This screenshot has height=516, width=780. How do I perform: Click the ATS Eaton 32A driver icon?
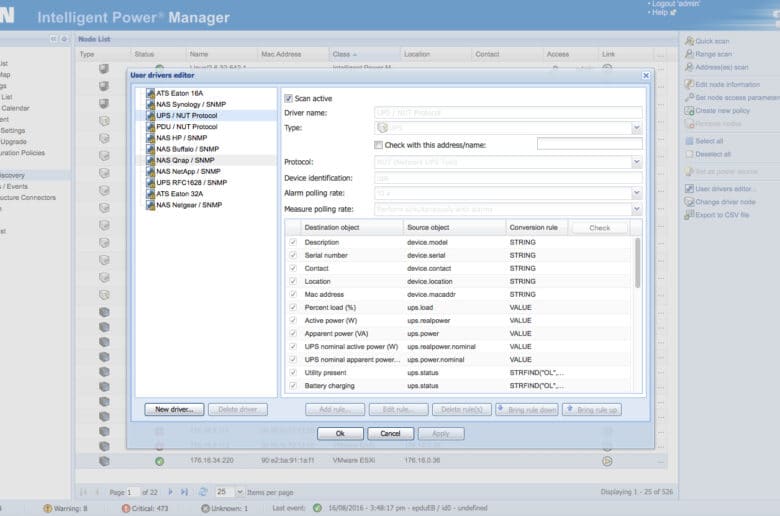pos(150,194)
